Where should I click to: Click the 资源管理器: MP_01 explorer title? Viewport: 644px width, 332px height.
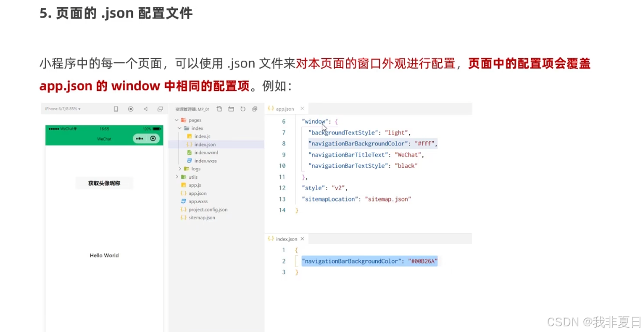(193, 109)
